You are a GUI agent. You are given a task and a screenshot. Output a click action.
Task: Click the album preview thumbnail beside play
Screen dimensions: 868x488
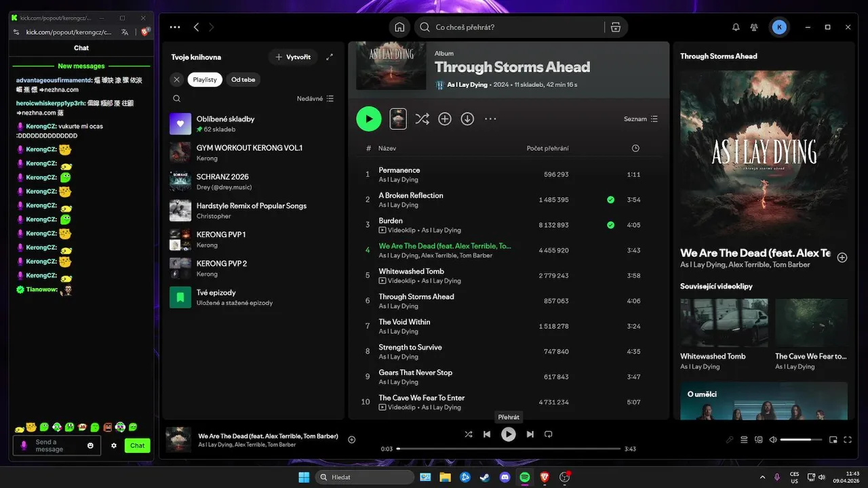[398, 119]
